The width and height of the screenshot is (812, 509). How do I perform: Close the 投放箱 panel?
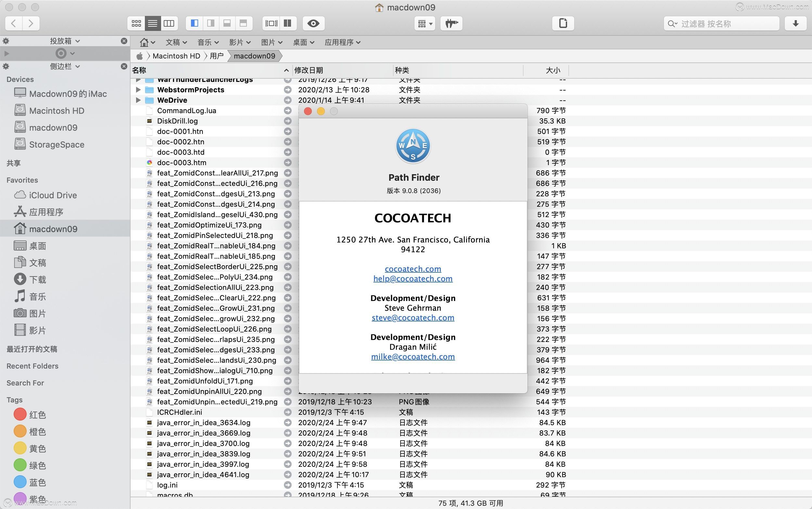(x=124, y=41)
